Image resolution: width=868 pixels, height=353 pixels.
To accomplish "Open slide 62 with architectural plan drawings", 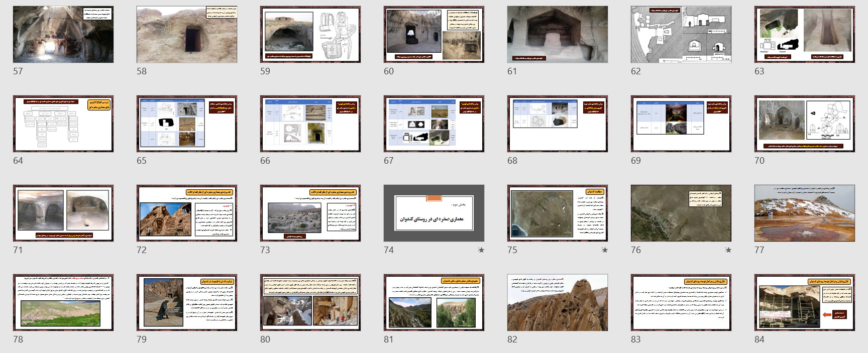I will click(681, 35).
